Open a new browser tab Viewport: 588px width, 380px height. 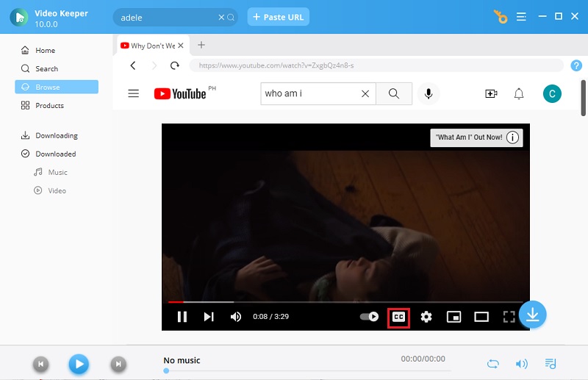[201, 45]
